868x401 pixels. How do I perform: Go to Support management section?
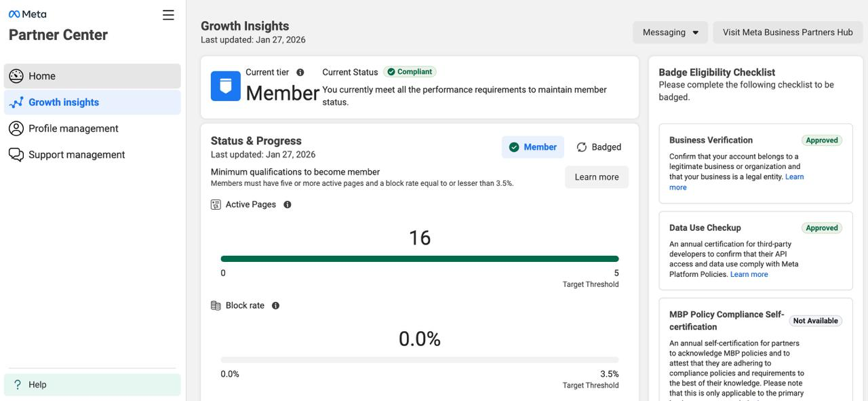(x=77, y=155)
